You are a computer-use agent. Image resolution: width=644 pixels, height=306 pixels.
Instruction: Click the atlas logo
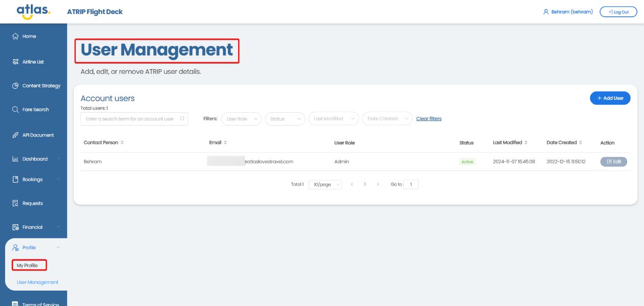33,12
